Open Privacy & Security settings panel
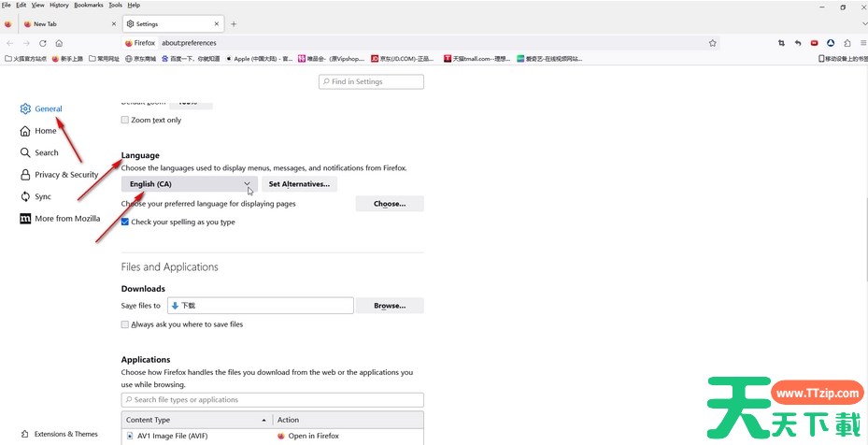This screenshot has width=868, height=445. pos(65,175)
